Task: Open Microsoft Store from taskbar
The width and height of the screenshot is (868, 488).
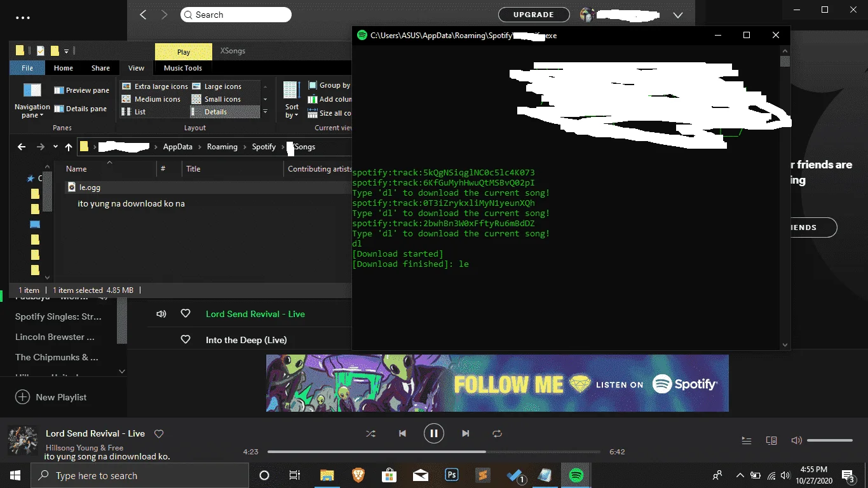Action: (x=389, y=475)
